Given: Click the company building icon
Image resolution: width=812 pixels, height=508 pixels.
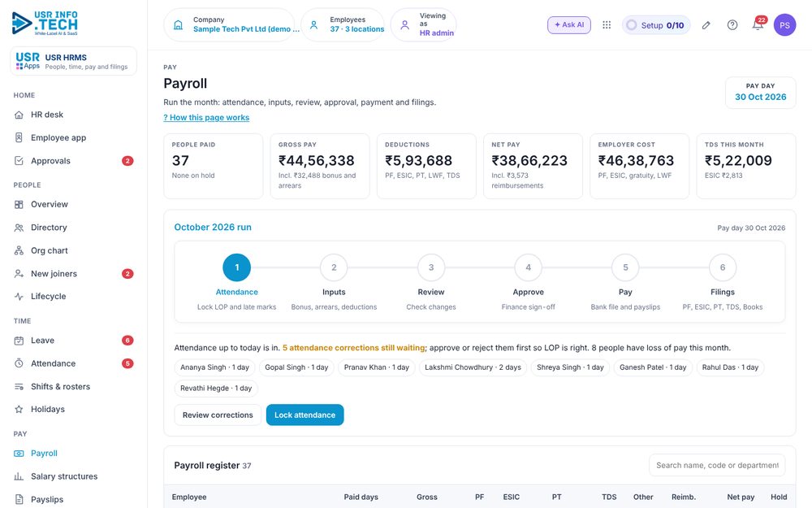Looking at the screenshot, I should point(178,25).
